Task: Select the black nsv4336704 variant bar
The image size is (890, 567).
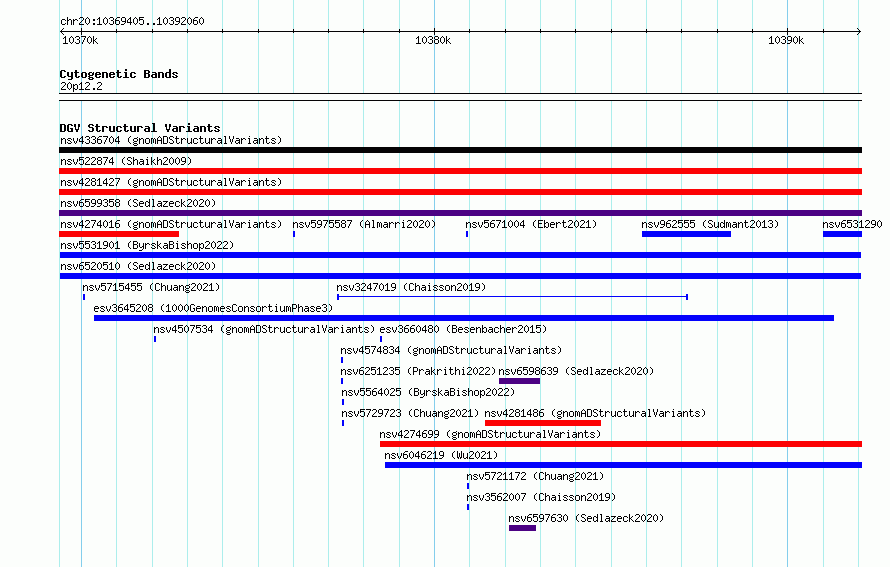Action: (460, 150)
